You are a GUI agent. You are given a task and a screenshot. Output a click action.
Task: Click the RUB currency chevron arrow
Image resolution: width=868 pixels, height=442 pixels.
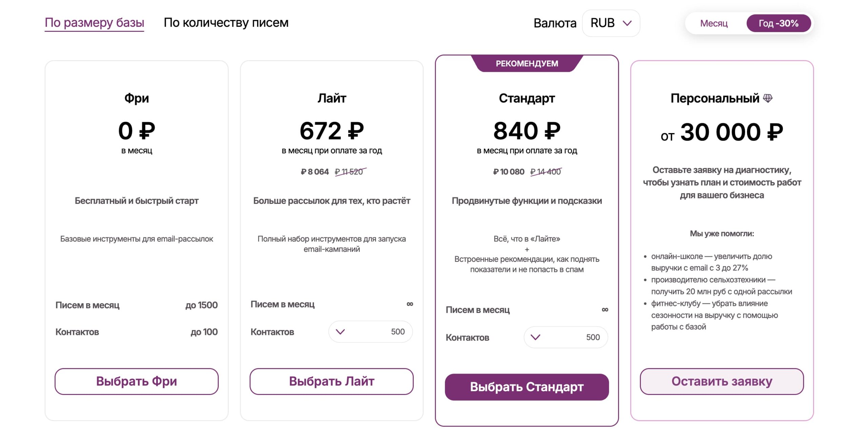[x=627, y=23]
